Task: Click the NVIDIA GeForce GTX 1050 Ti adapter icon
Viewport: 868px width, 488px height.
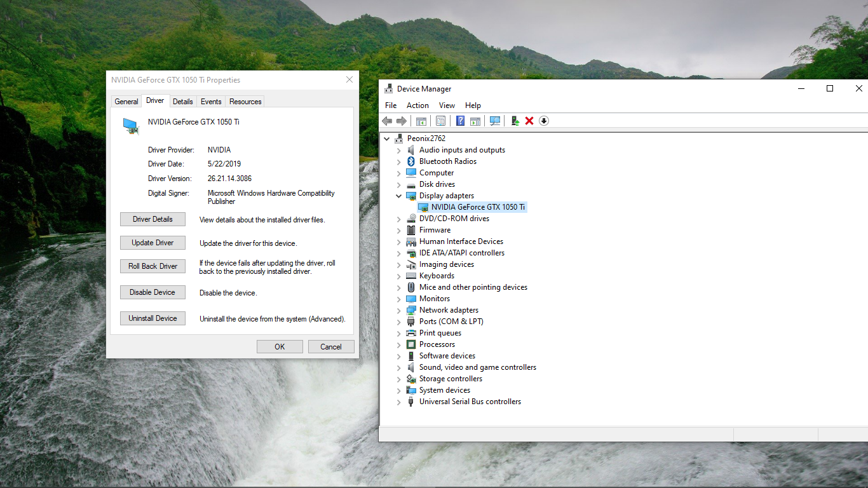Action: click(x=423, y=207)
